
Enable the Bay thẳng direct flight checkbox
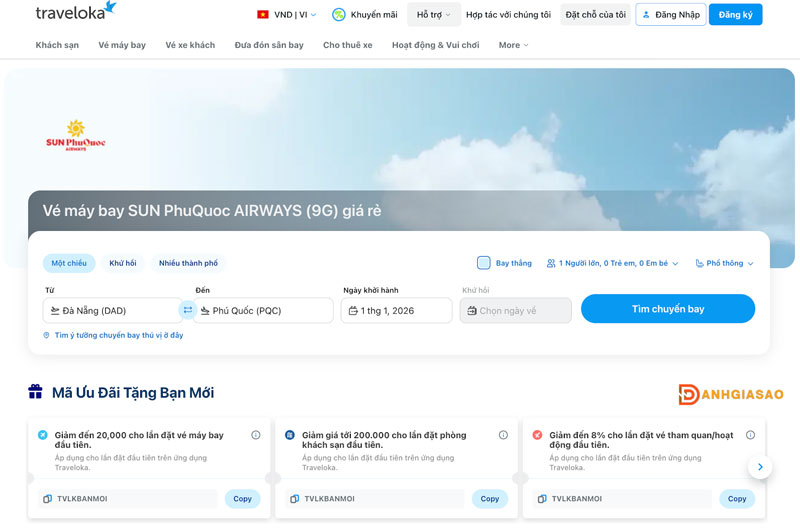(x=484, y=263)
